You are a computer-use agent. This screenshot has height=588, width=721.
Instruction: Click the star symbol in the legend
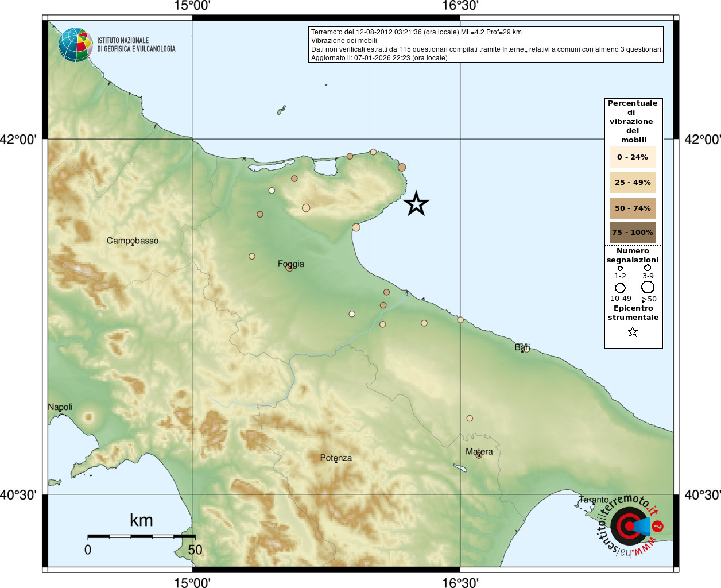click(633, 332)
